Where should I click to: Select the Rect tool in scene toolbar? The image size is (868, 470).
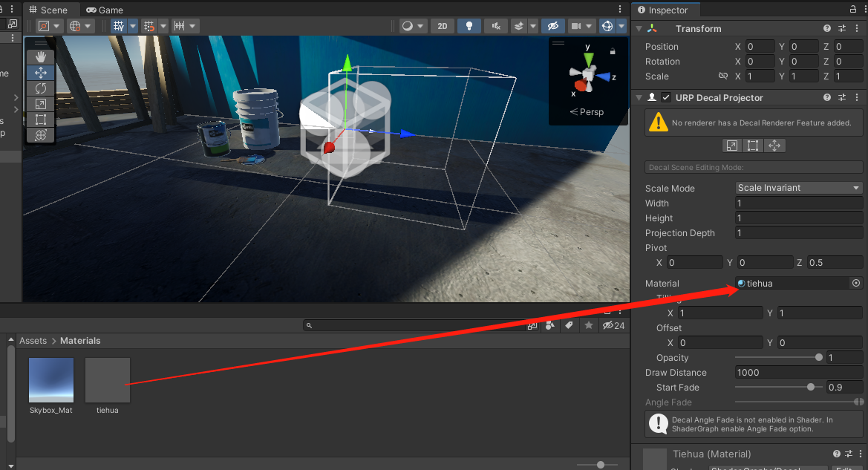(x=41, y=119)
